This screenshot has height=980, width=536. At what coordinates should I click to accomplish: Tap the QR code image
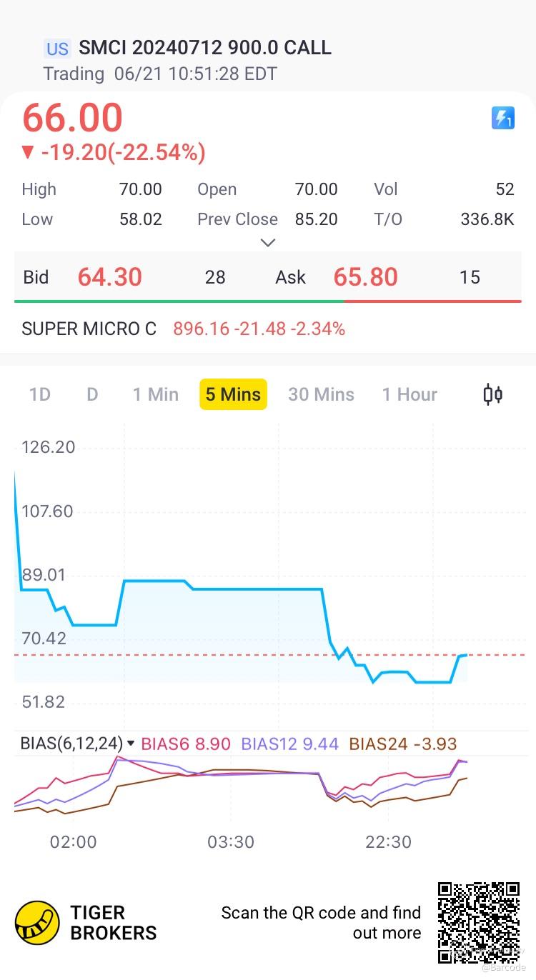click(478, 922)
